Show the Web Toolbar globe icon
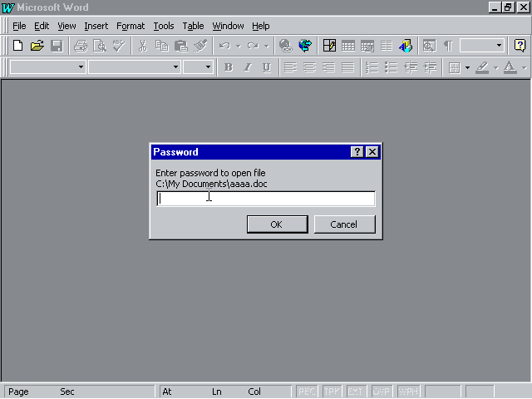 (305, 46)
